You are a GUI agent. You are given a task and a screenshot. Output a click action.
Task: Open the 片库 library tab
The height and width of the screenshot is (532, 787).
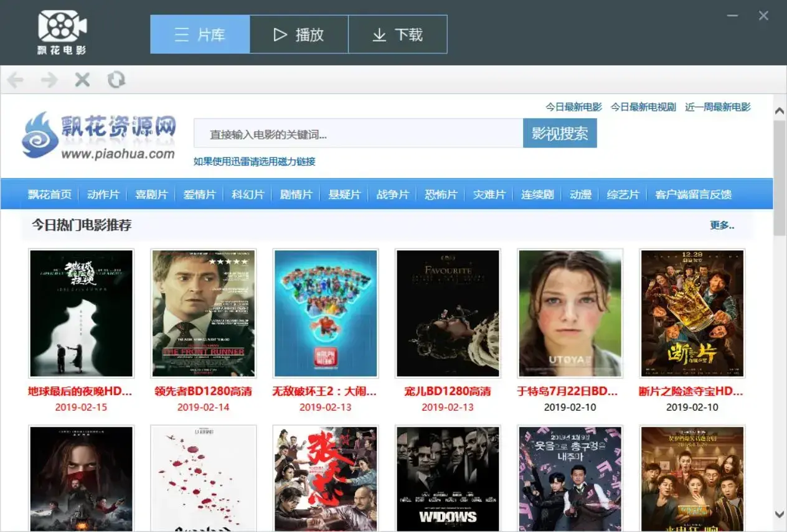click(200, 34)
